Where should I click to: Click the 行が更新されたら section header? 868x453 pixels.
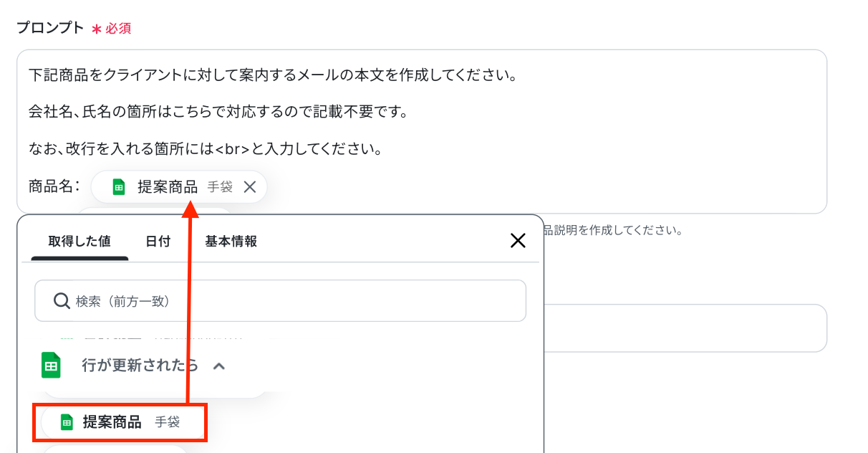tap(140, 366)
